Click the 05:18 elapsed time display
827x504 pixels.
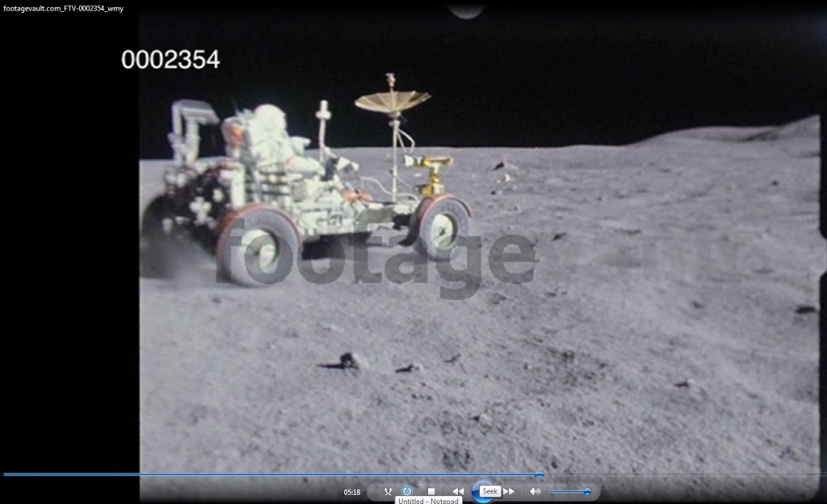click(352, 492)
